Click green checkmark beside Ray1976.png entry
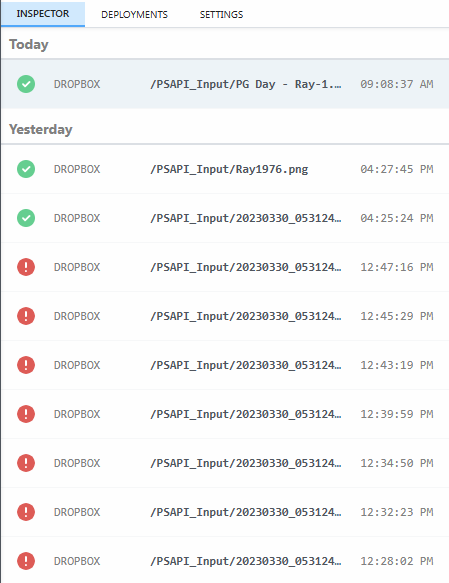The image size is (449, 583). [26, 169]
